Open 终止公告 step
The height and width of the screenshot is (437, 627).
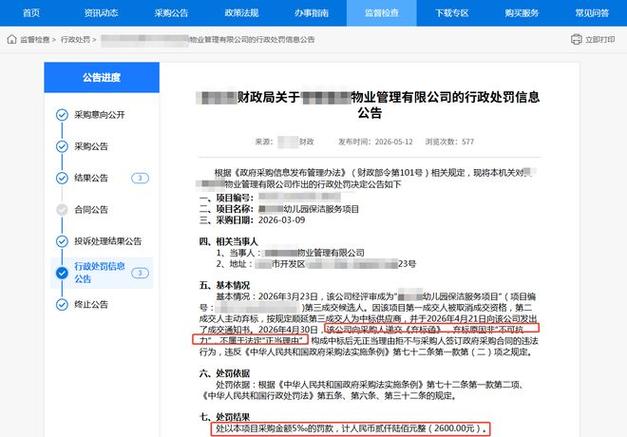coord(91,304)
